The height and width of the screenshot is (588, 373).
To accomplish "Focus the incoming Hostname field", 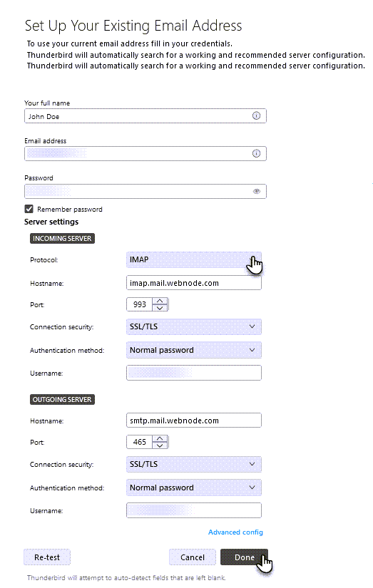I will click(193, 283).
